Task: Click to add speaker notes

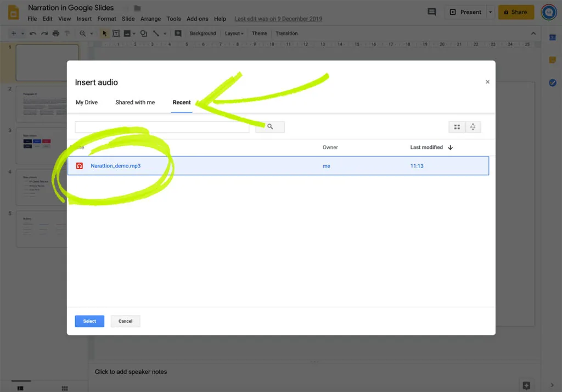Action: coord(131,372)
